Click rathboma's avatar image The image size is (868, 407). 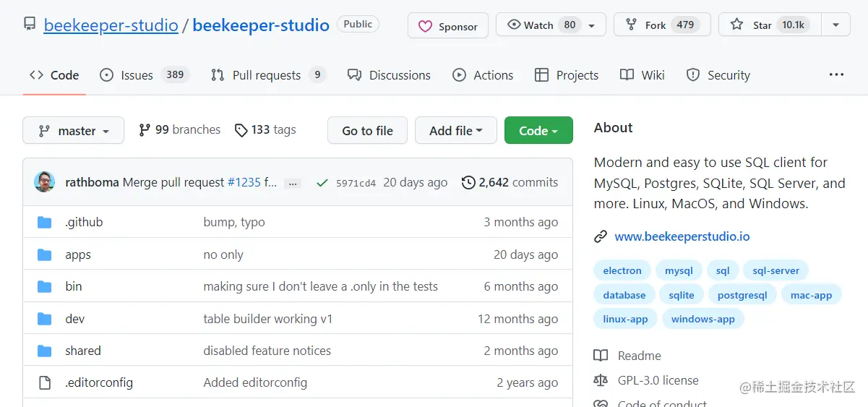pyautogui.click(x=45, y=182)
